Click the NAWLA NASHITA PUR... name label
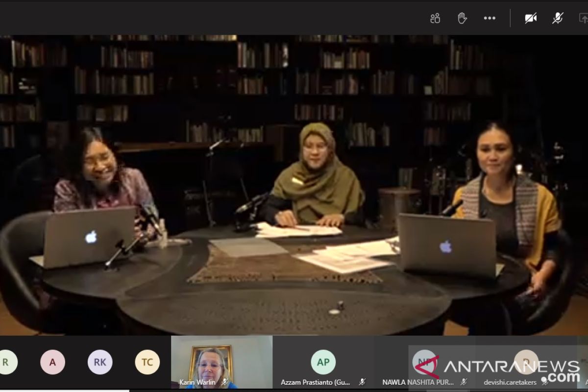The height and width of the screenshot is (392, 588). point(418,382)
